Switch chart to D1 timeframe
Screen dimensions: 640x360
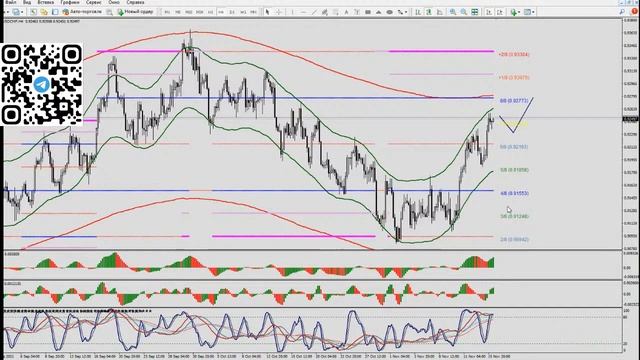(x=232, y=12)
